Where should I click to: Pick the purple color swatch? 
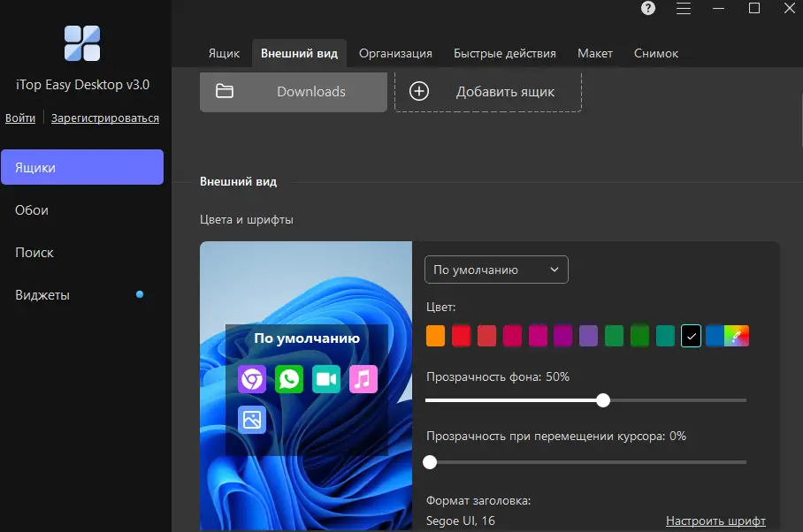[x=588, y=336]
